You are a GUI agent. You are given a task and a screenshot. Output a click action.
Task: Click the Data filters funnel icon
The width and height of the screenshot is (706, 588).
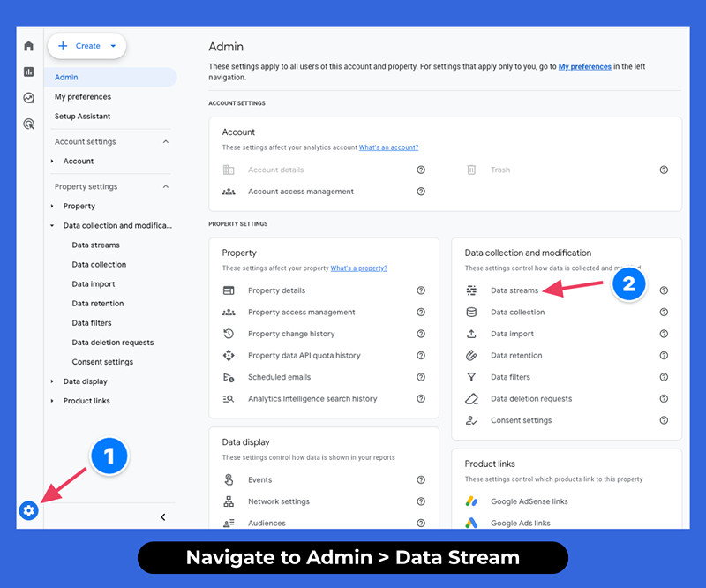click(471, 377)
